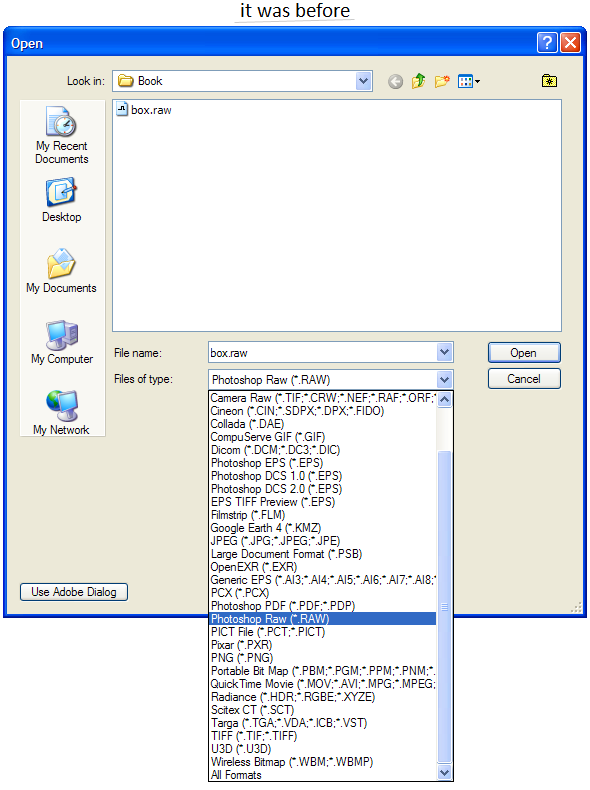590x790 pixels.
Task: Choose Cineon format from list
Action: [x=322, y=411]
